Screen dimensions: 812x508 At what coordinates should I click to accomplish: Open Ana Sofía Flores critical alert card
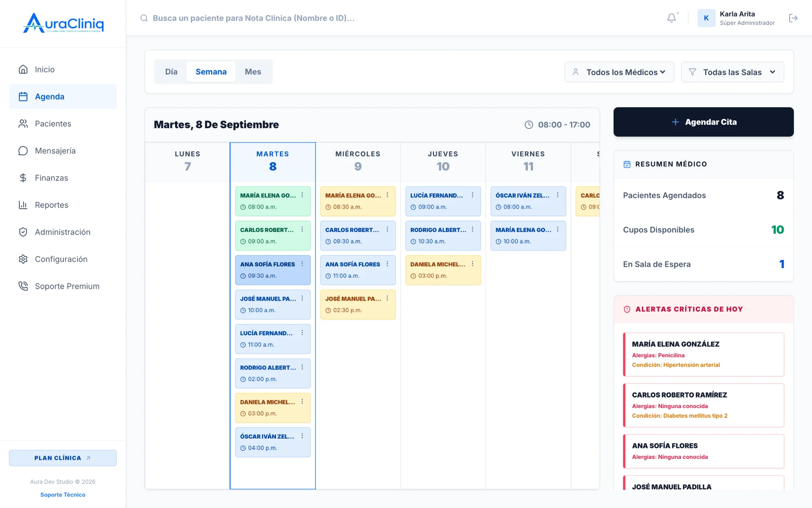tap(703, 451)
